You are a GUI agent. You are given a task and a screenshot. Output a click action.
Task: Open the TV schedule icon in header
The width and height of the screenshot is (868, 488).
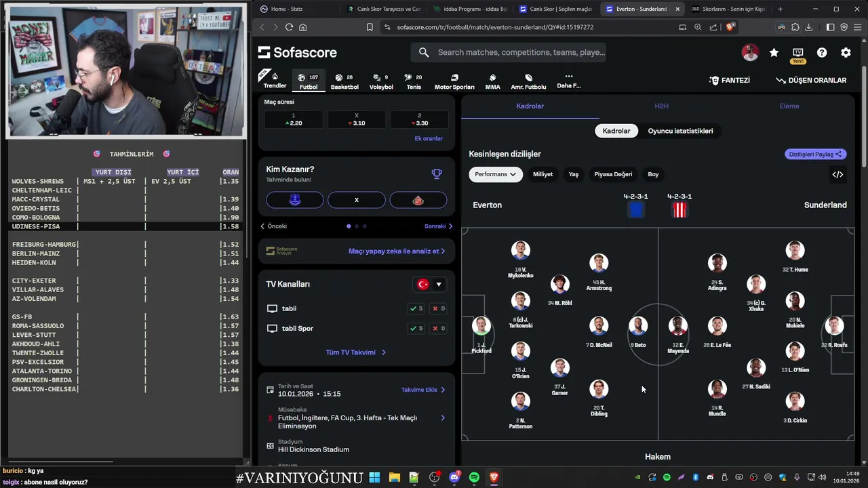tap(797, 52)
